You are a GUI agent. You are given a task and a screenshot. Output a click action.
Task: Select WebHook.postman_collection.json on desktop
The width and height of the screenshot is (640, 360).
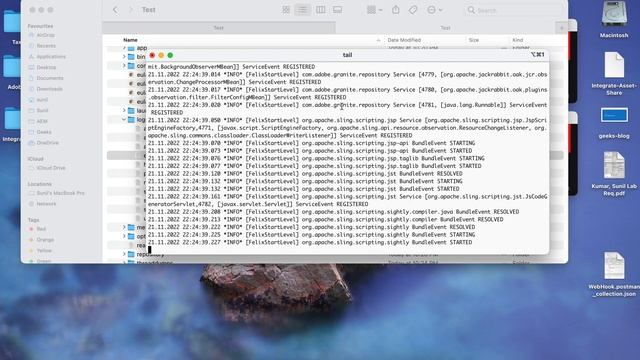(x=614, y=274)
